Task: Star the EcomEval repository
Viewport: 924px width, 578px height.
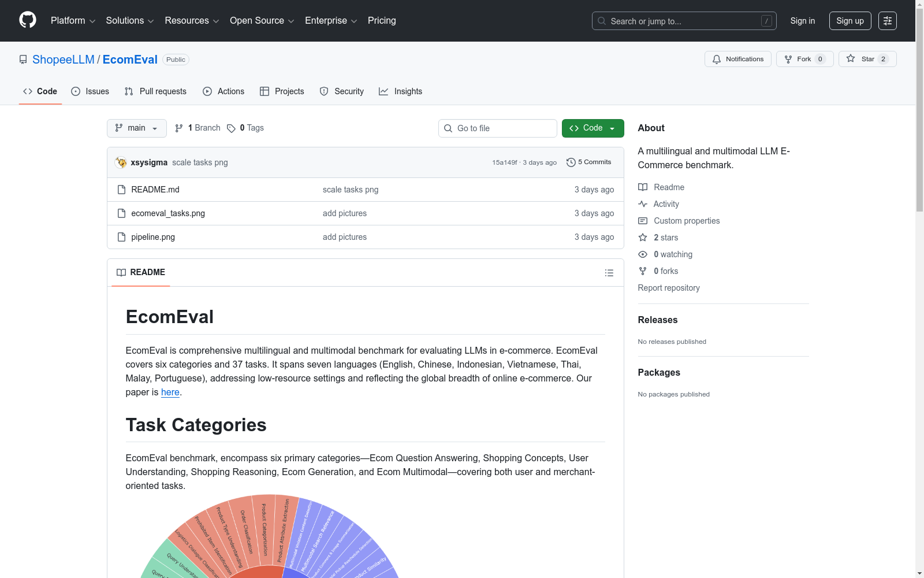Action: pyautogui.click(x=867, y=59)
